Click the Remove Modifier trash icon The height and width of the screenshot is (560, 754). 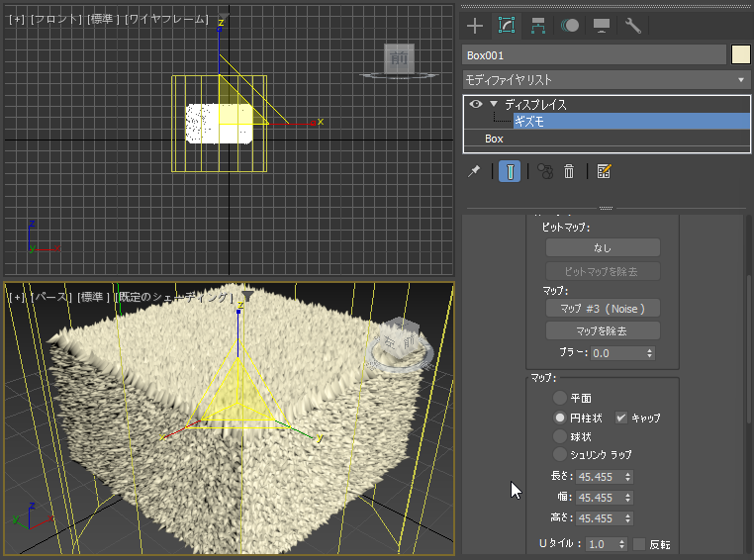pos(568,171)
